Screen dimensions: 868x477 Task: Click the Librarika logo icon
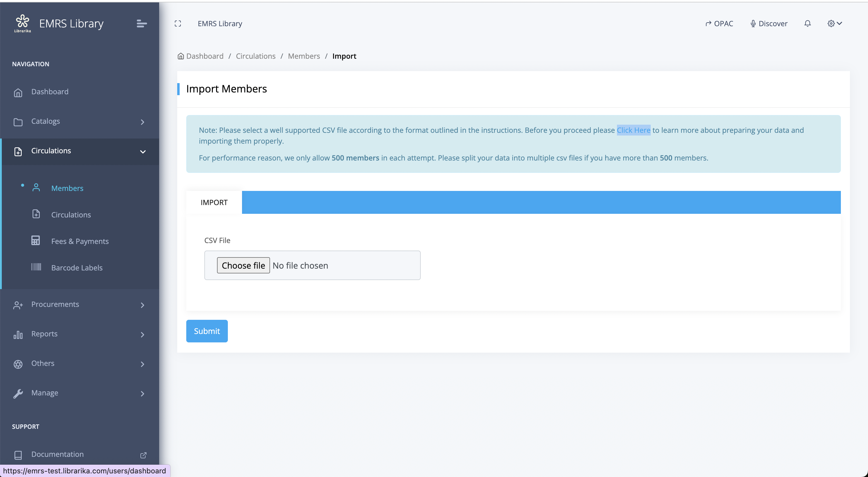tap(23, 23)
